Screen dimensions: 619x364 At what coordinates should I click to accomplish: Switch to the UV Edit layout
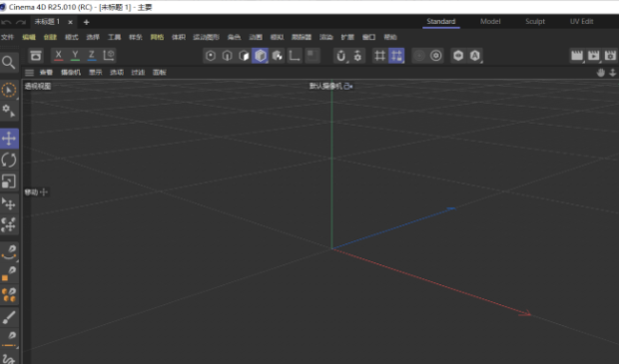581,21
